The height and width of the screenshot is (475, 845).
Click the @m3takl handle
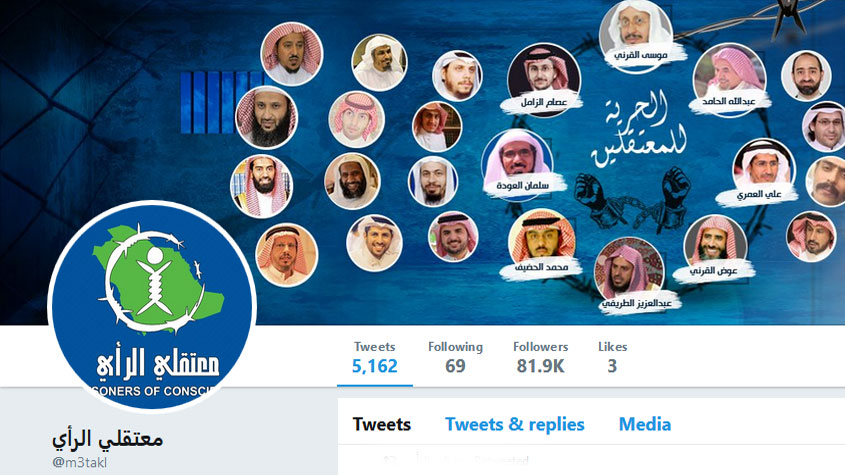pos(80,462)
